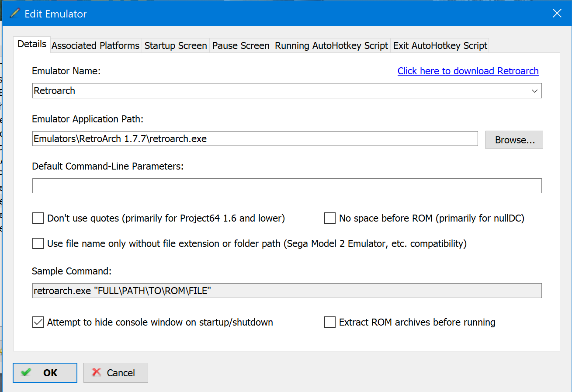Click the Sample Command read-only field
This screenshot has width=572, height=392.
[x=287, y=291]
